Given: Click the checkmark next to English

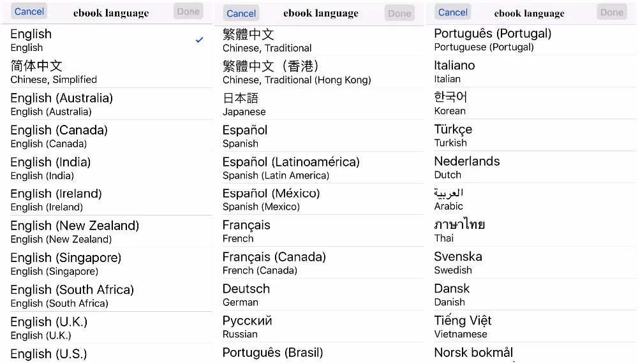Looking at the screenshot, I should point(199,40).
